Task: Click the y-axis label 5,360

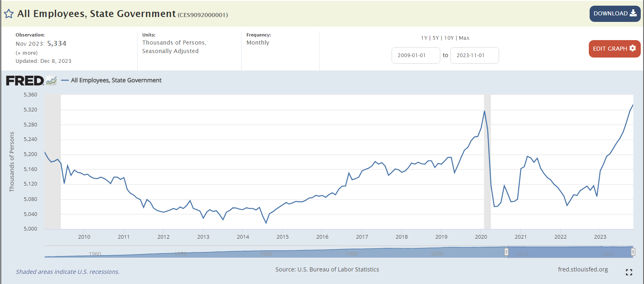Action: pyautogui.click(x=30, y=95)
